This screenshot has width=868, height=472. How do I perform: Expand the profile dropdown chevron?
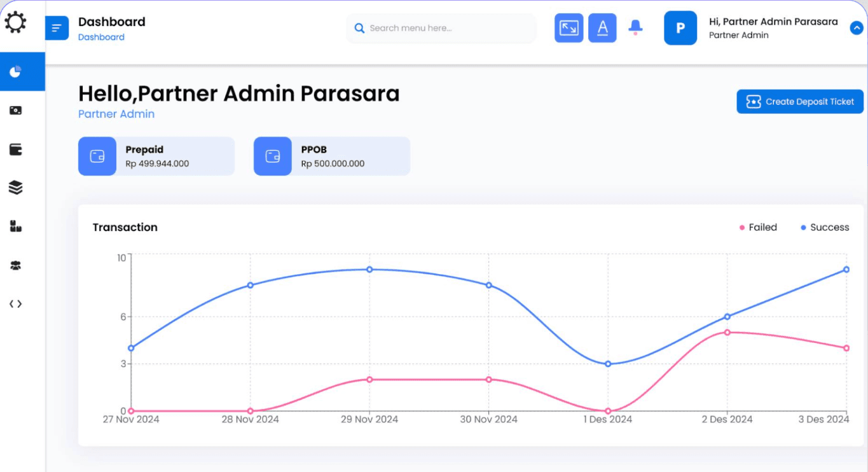857,28
